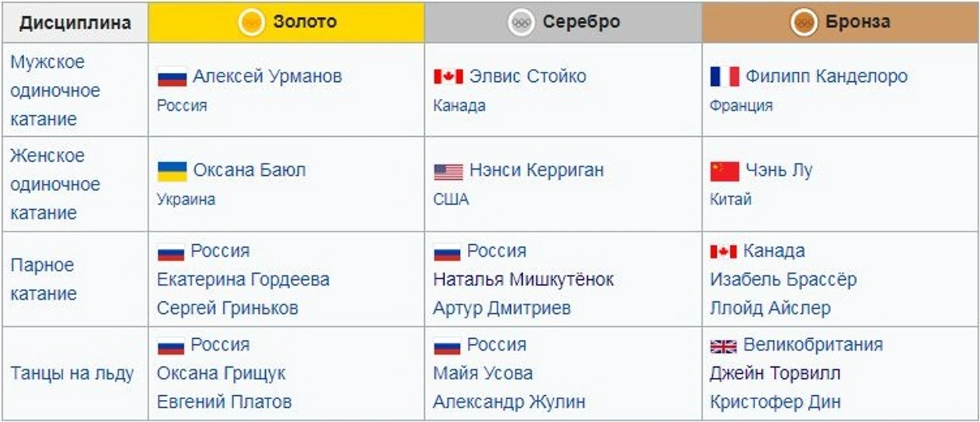
Task: Follow the Женское одиночное катание link
Action: (55, 184)
